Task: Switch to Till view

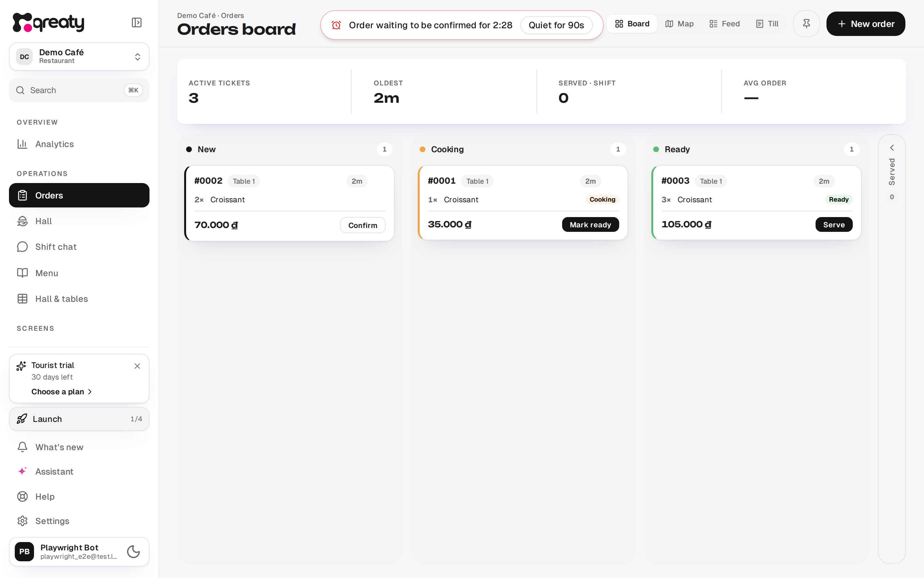Action: click(x=767, y=24)
